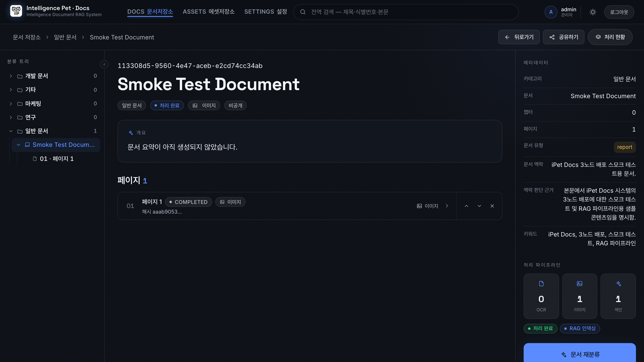644x362 pixels.
Task: Move page 1 down with arrow
Action: [479, 206]
